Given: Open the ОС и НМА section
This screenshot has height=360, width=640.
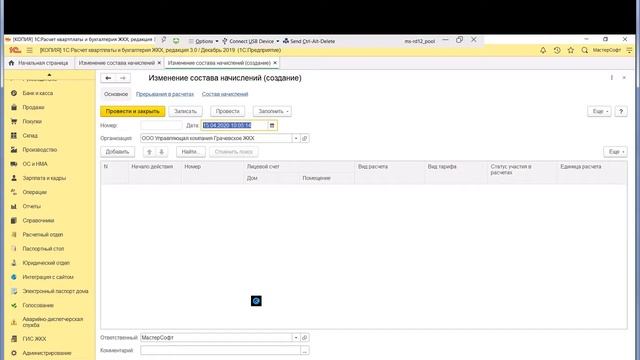Looking at the screenshot, I should click(35, 164).
